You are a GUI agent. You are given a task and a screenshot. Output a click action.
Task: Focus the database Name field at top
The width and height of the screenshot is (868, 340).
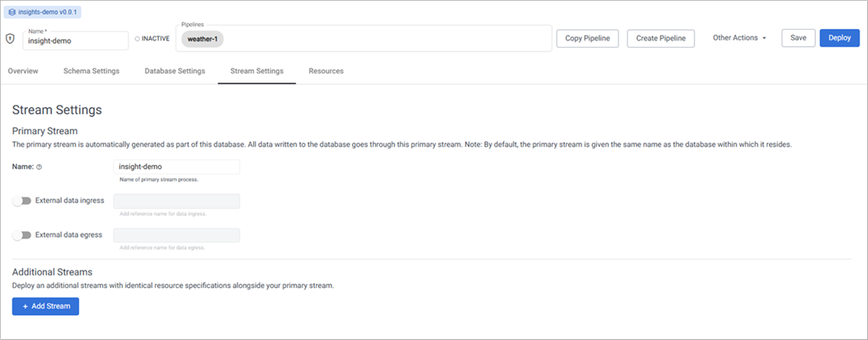(x=76, y=41)
